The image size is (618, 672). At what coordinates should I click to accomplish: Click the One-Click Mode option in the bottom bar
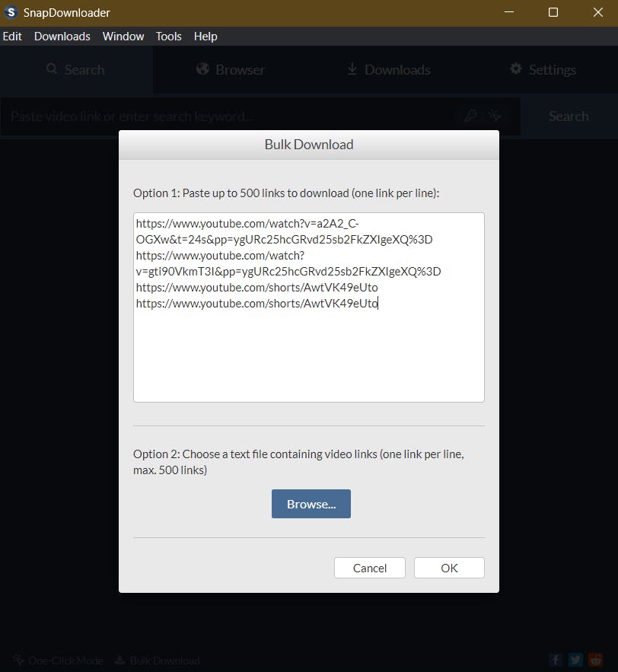(x=59, y=661)
